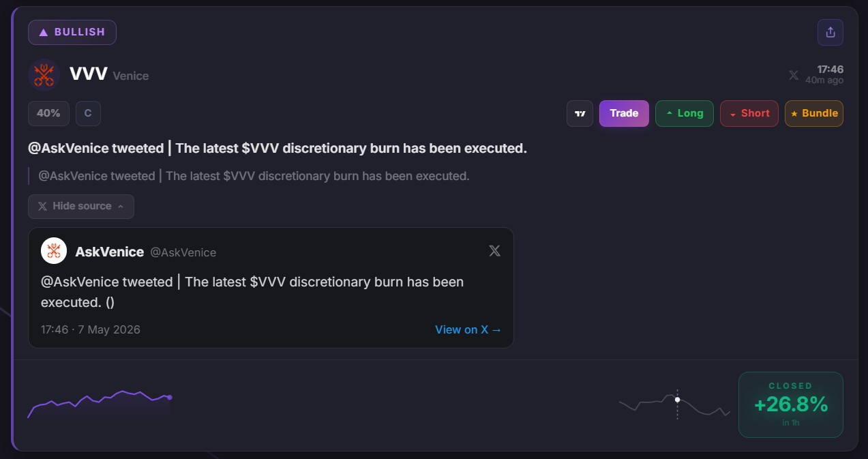This screenshot has width=868, height=459.
Task: Click the 40% confidence badge
Action: click(x=48, y=113)
